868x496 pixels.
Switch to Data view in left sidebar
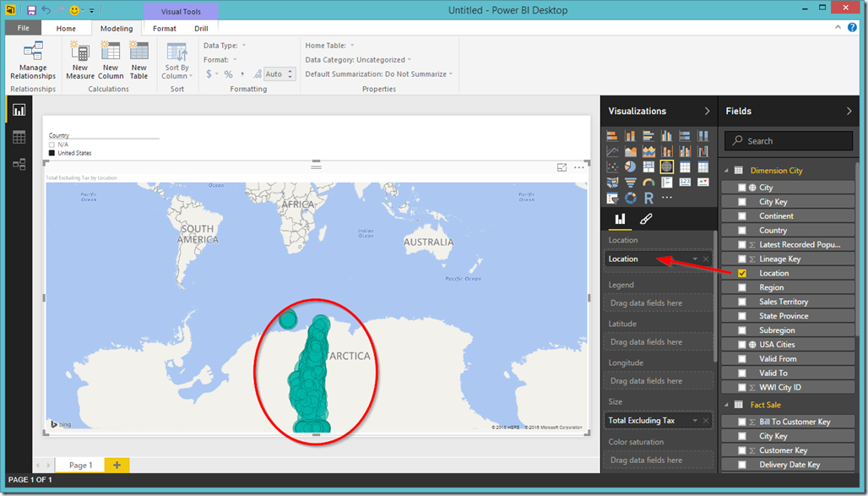point(19,137)
